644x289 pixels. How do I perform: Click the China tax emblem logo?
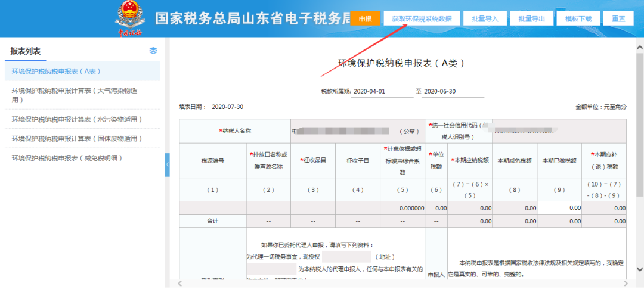130,18
